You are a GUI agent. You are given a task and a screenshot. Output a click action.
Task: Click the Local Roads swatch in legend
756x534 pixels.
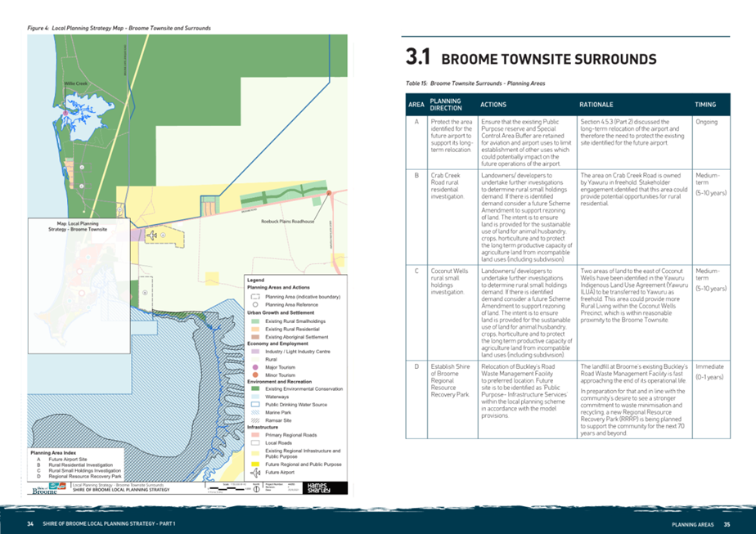pyautogui.click(x=255, y=442)
